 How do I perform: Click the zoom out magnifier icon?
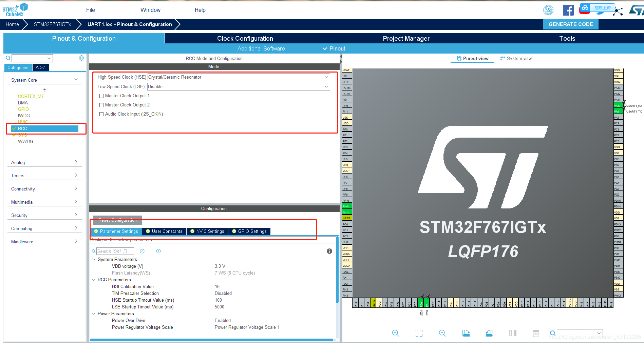tap(442, 333)
